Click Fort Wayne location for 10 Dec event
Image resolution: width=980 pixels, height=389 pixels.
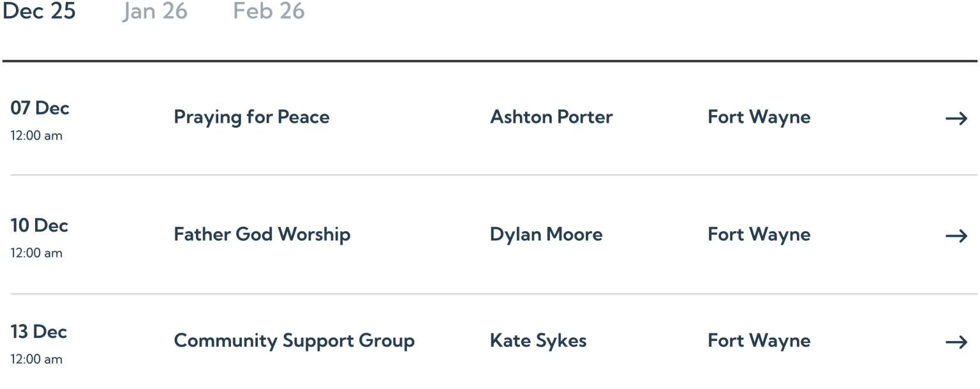coord(759,235)
